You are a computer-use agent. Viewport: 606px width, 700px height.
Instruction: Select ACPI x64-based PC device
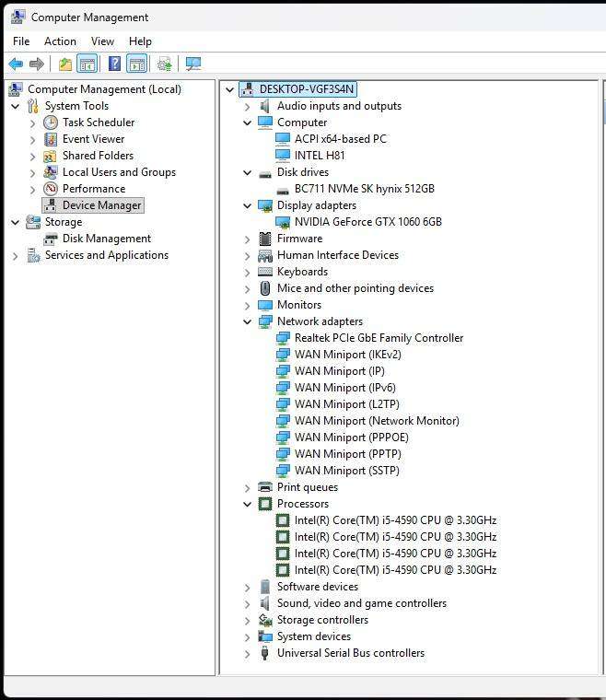pos(340,139)
